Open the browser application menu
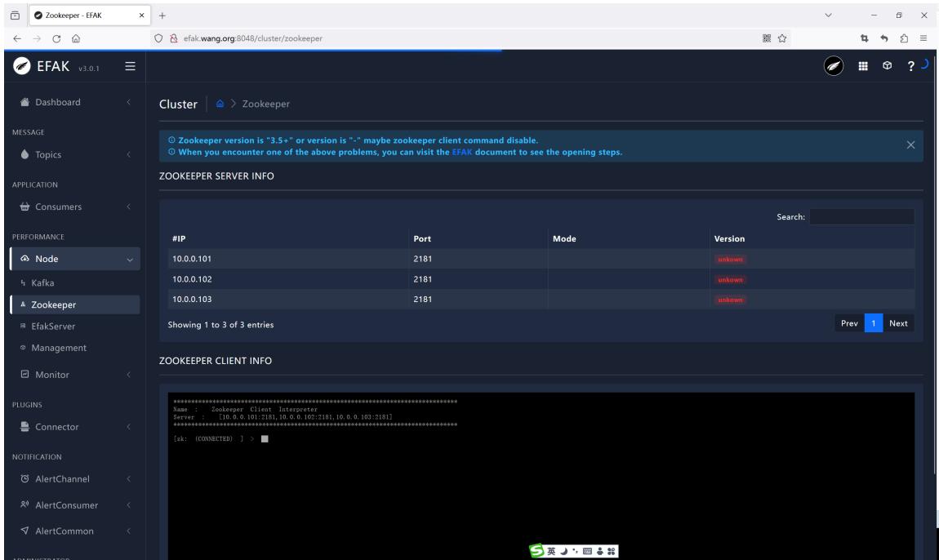 pos(923,38)
